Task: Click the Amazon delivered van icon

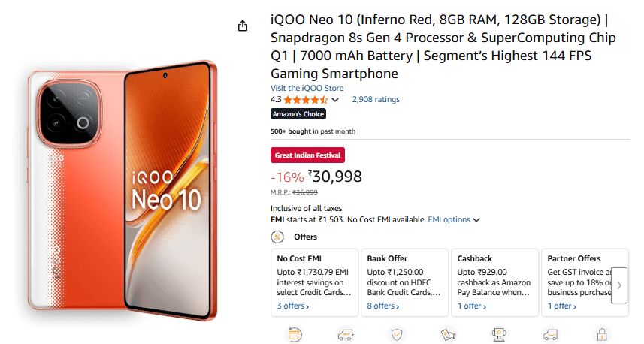Action: tap(550, 334)
